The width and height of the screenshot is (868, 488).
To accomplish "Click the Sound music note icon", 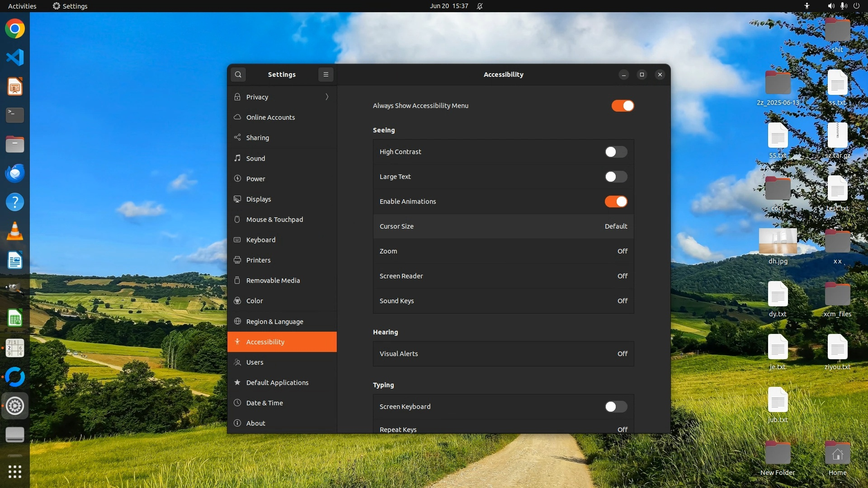I will (x=237, y=158).
